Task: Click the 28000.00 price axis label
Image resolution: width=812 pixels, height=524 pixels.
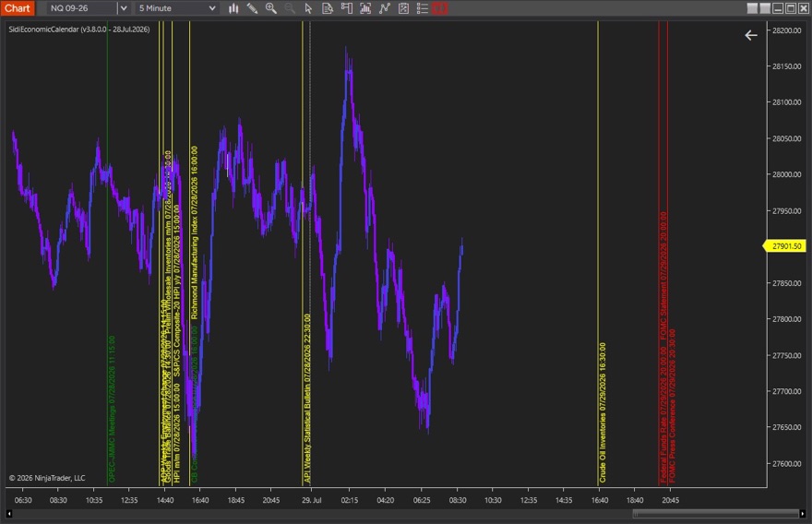Action: tap(786, 174)
